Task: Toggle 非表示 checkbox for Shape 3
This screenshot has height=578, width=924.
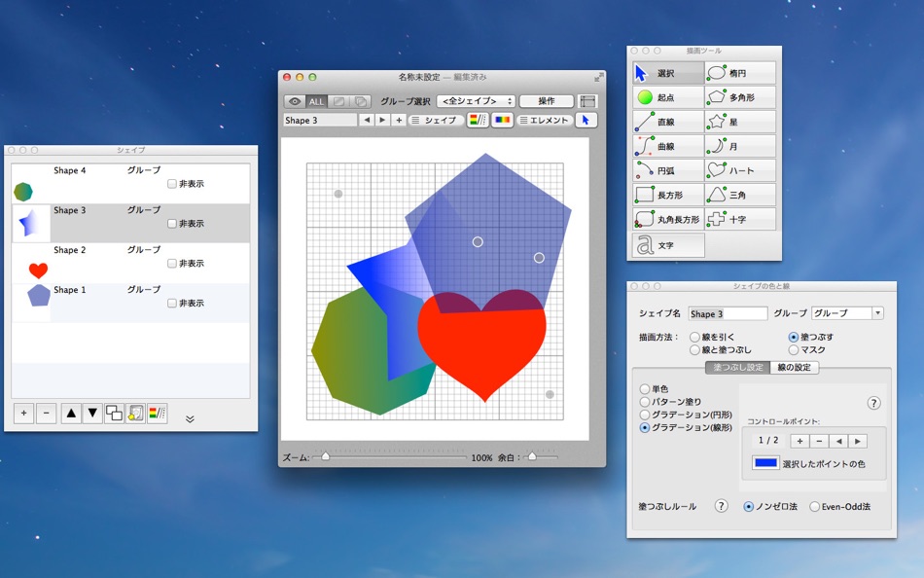Action: (172, 224)
